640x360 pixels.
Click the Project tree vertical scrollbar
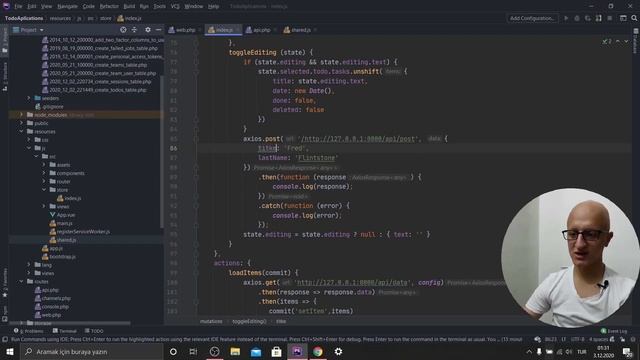(x=162, y=151)
